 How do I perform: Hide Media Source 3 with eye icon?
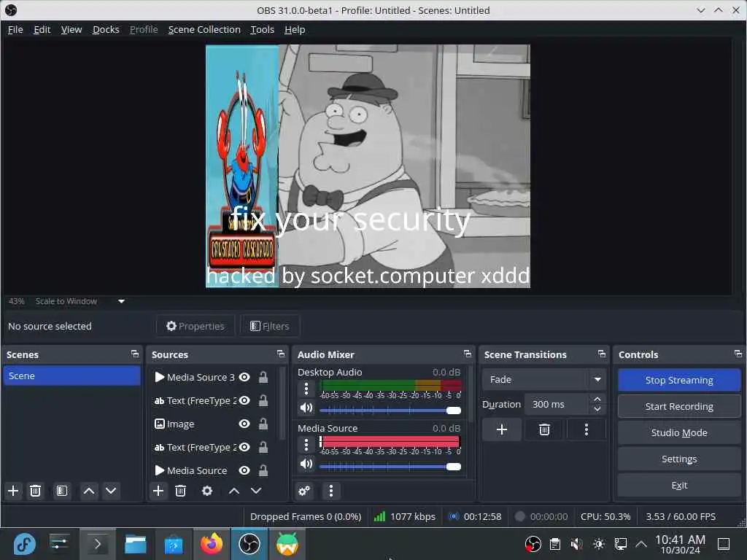click(x=244, y=377)
